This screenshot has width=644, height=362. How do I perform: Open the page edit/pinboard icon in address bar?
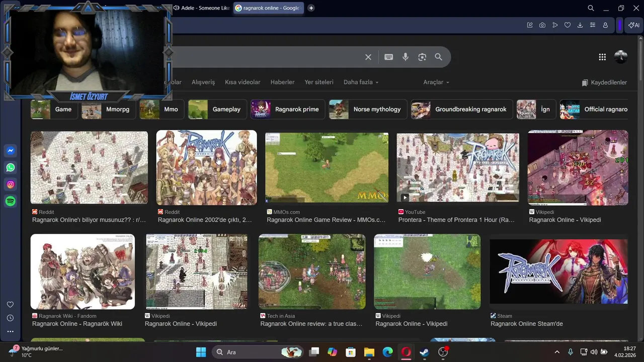pos(530,25)
